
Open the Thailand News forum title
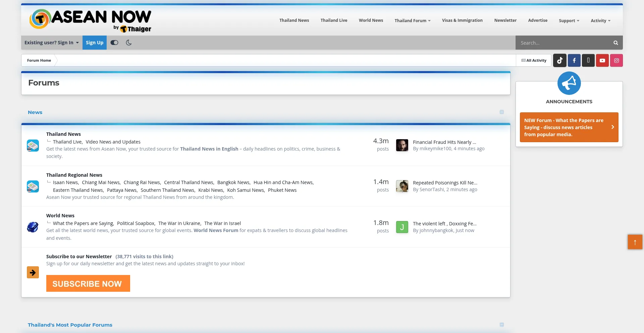(63, 134)
